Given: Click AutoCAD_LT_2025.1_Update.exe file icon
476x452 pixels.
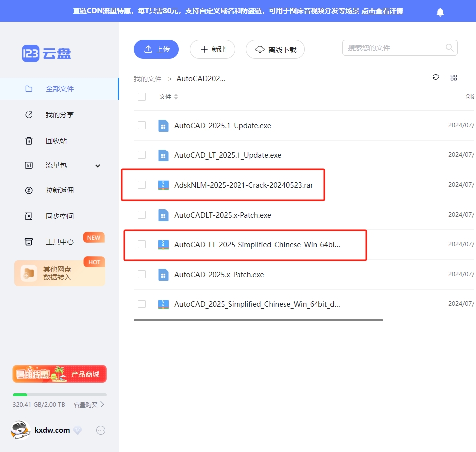Looking at the screenshot, I should pos(163,155).
